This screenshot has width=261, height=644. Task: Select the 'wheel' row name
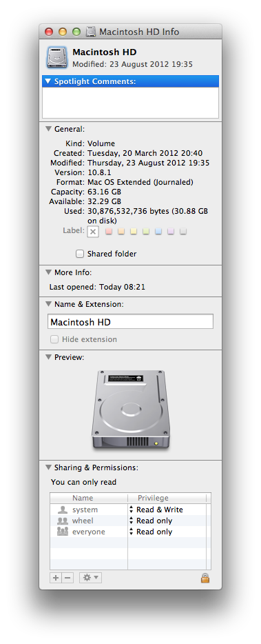pos(83,521)
